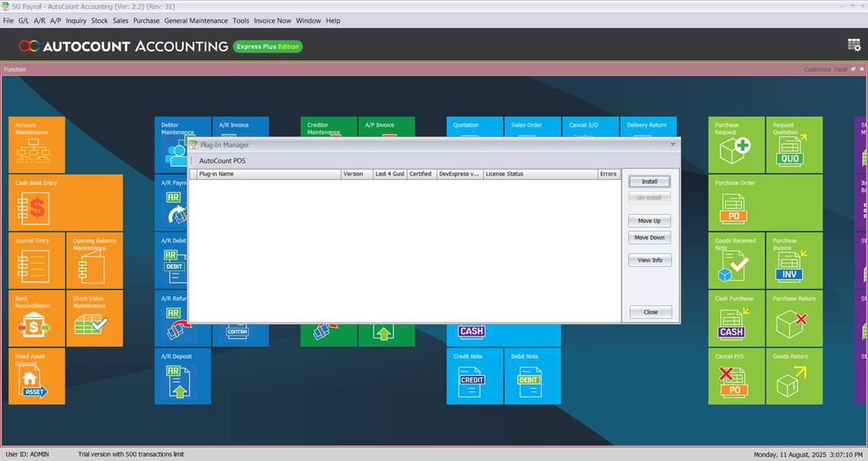Open the Inquiry menu
Viewport: 868px width, 461px height.
(76, 21)
